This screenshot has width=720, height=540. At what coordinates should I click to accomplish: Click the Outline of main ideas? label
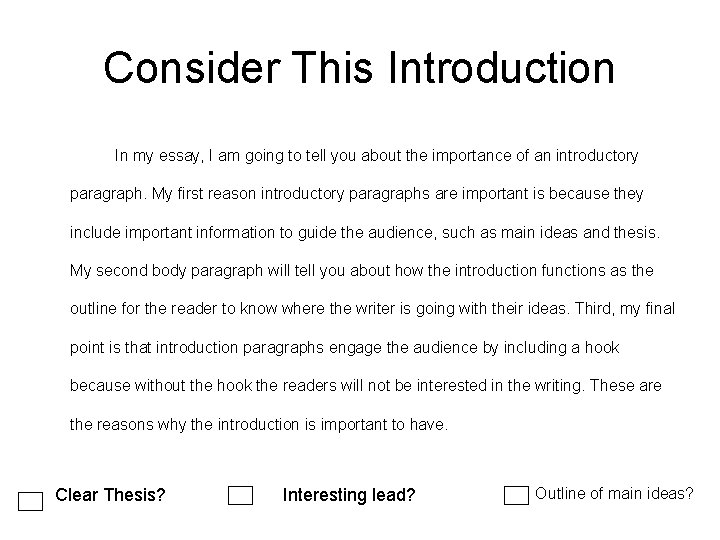click(614, 494)
